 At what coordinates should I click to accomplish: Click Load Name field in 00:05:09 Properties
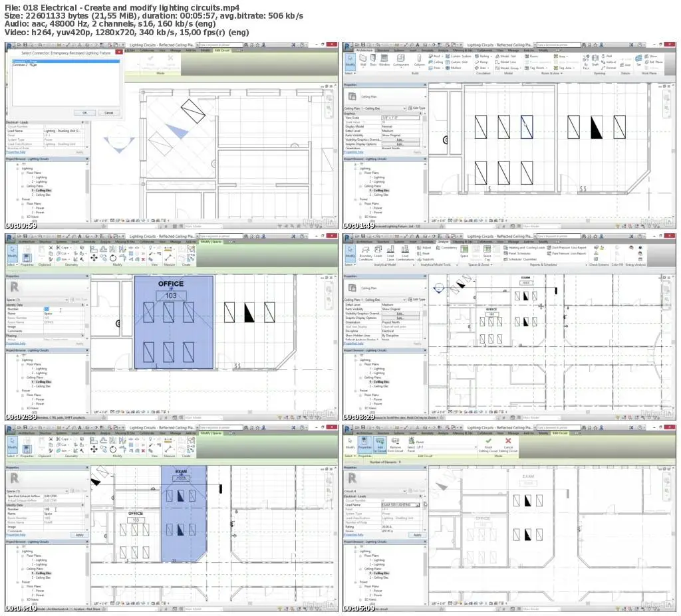pyautogui.click(x=401, y=505)
